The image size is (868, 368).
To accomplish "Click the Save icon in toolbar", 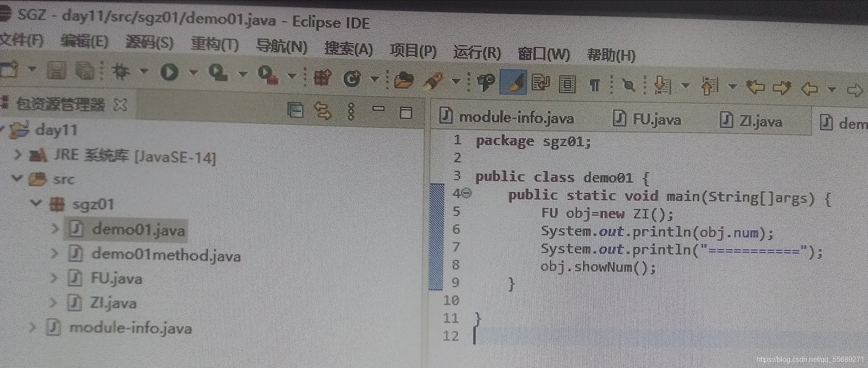I will pos(56,70).
